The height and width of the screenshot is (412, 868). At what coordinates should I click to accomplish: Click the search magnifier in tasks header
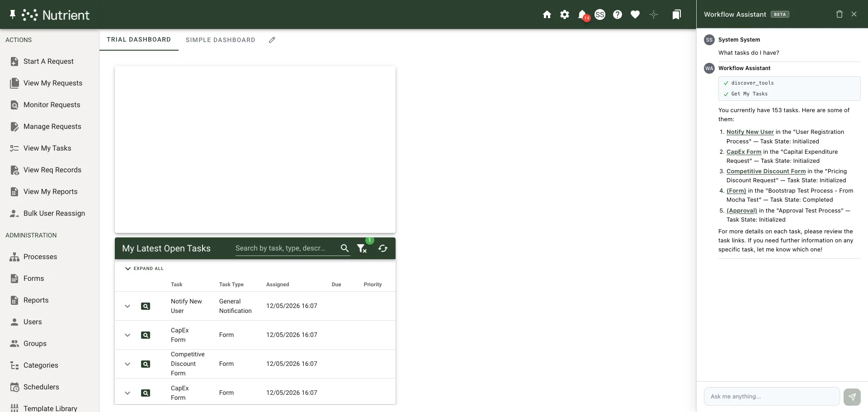click(x=344, y=248)
